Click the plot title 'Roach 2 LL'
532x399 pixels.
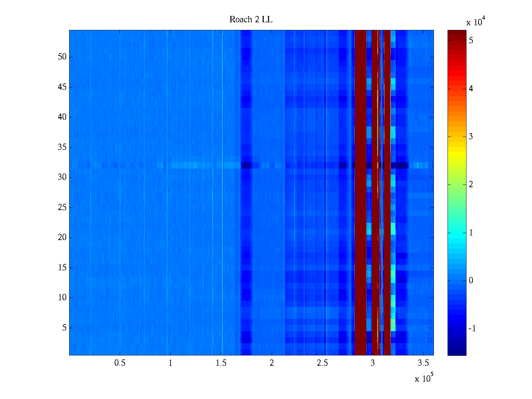251,20
